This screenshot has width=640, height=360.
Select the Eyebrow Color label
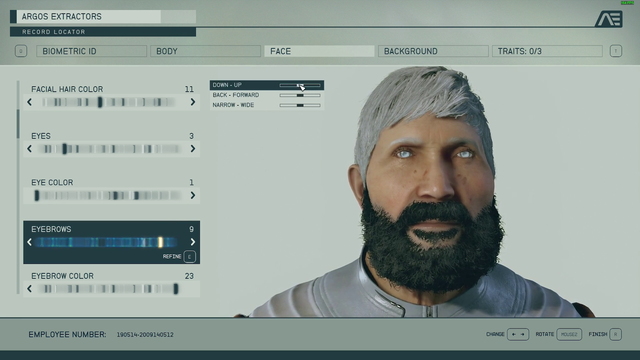tap(62, 276)
